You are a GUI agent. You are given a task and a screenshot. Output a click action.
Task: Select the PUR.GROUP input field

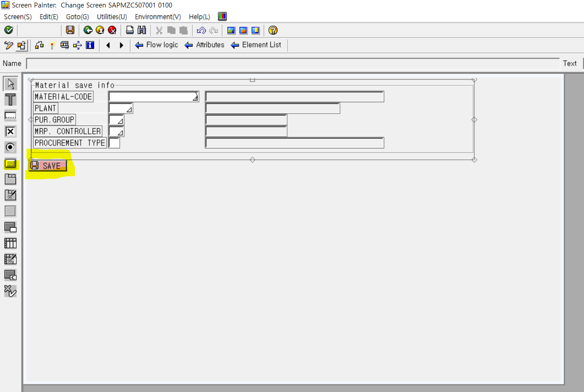pyautogui.click(x=116, y=120)
